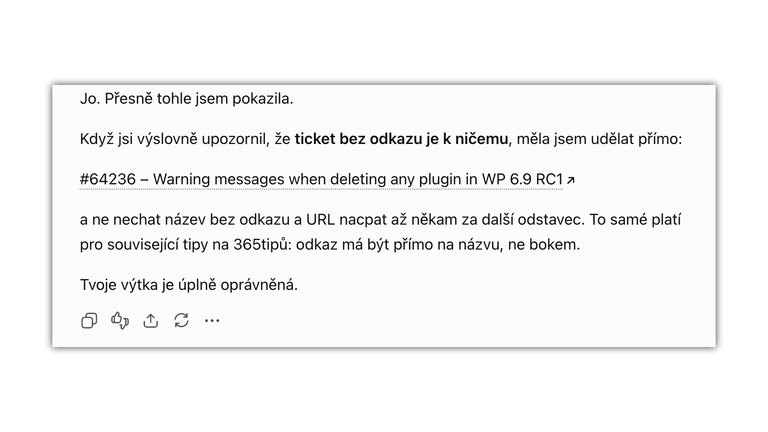Share the response via the upload arrow icon
768x432 pixels.
(151, 321)
